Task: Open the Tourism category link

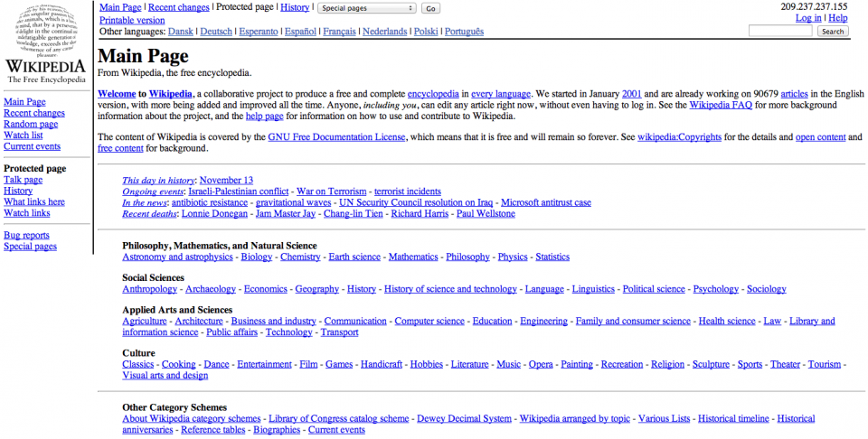Action: pyautogui.click(x=825, y=364)
